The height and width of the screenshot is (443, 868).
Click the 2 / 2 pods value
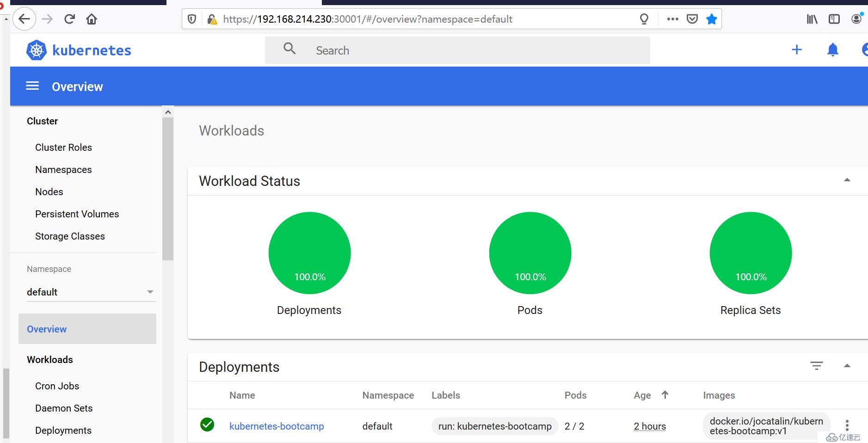coord(574,426)
